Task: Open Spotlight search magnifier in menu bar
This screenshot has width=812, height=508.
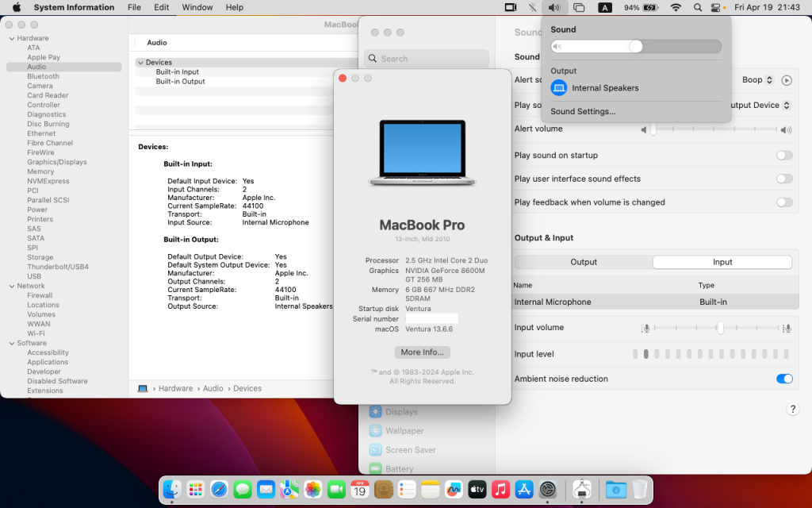Action: pos(698,7)
